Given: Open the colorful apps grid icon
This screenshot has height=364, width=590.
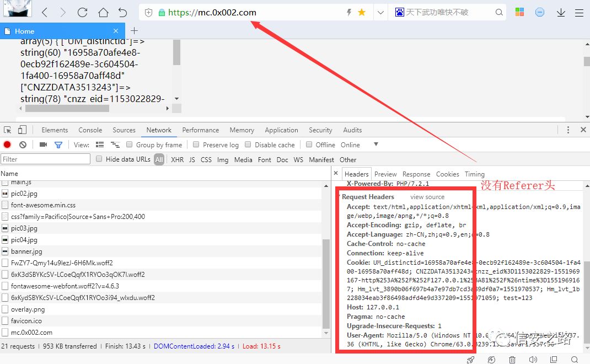Looking at the screenshot, I should (519, 12).
